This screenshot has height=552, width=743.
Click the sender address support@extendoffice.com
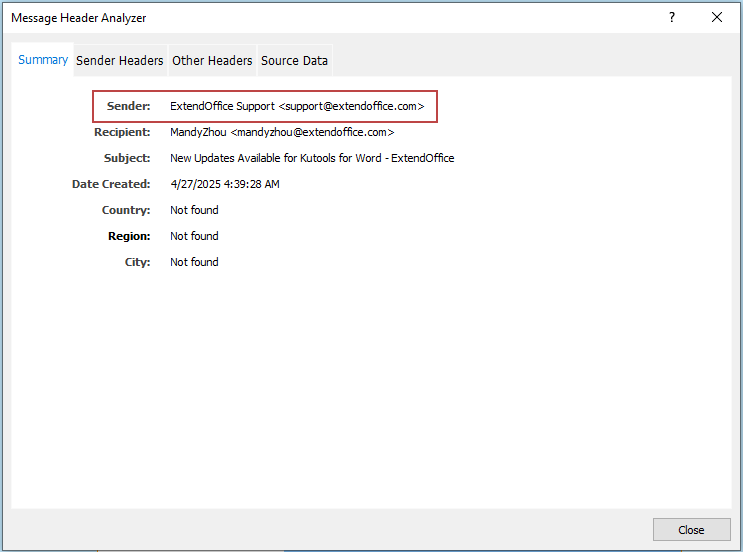click(351, 106)
